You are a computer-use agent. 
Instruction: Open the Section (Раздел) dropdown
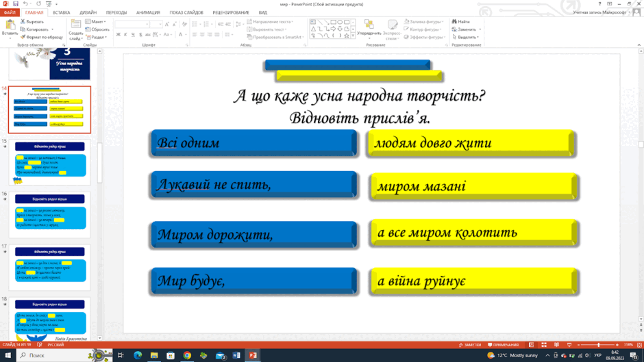pos(97,37)
